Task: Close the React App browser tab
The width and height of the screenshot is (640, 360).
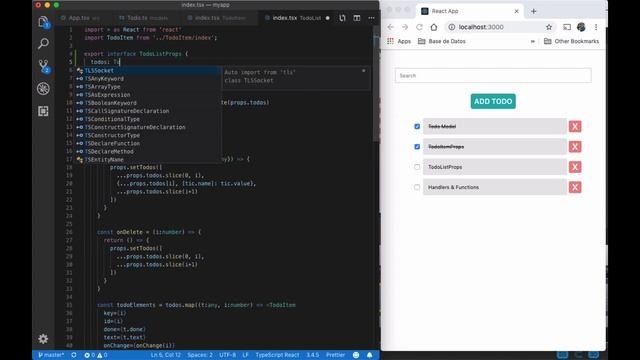Action: tap(516, 11)
